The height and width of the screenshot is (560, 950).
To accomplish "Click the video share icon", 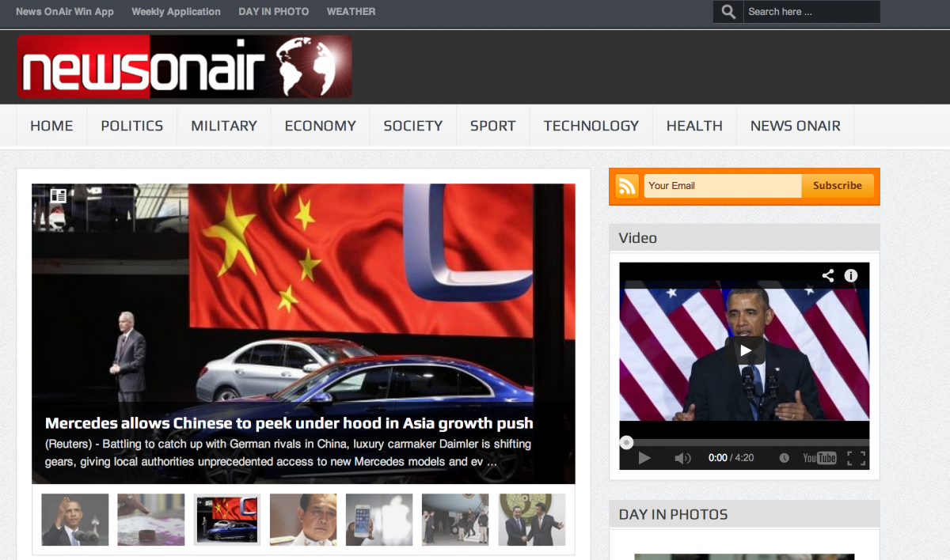I will (827, 275).
